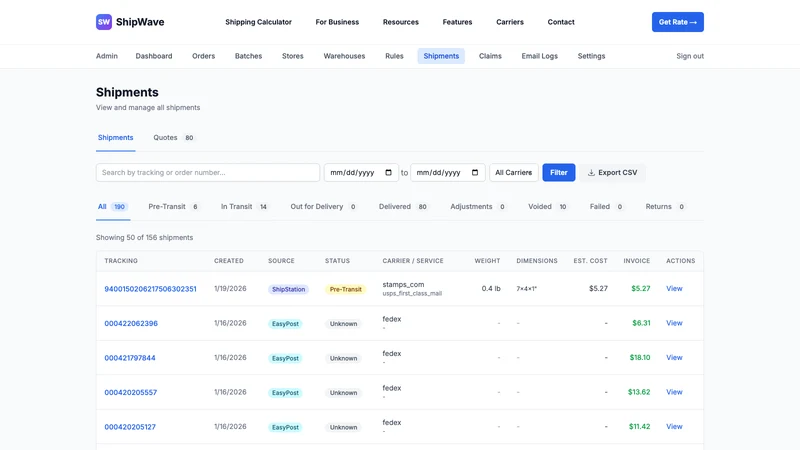Go to the Admin section

click(107, 56)
